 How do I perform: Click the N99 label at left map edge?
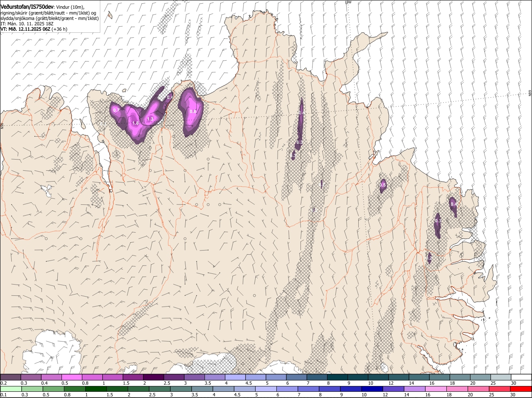point(2,125)
